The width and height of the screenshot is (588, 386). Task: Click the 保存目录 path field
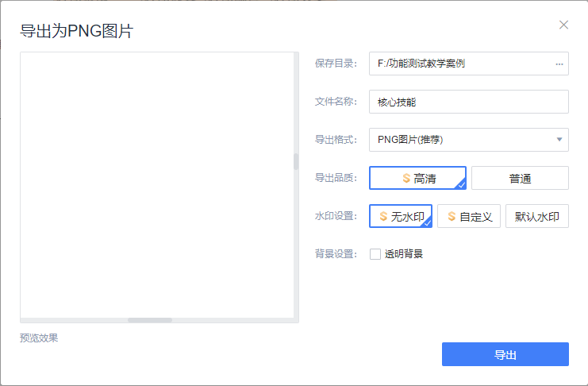click(x=460, y=64)
